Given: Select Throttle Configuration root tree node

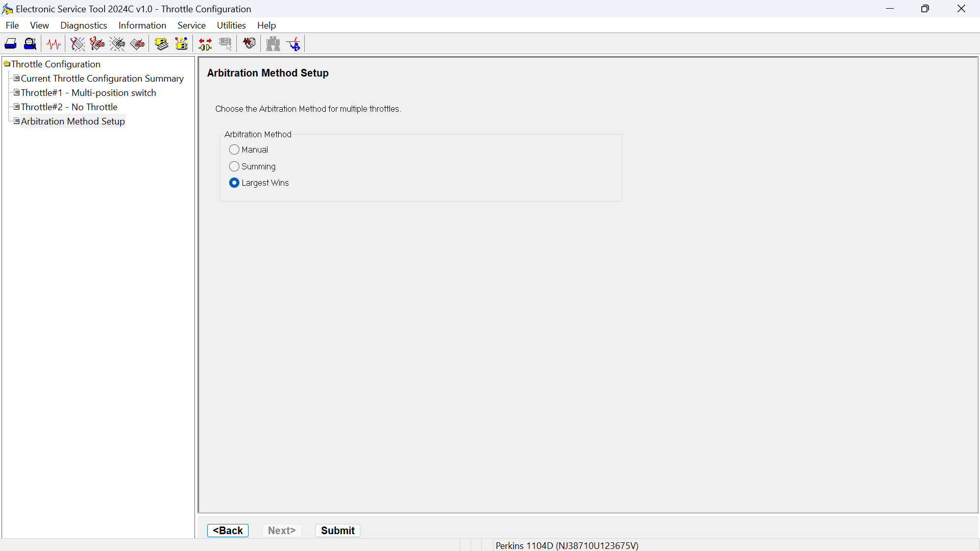Looking at the screenshot, I should (x=56, y=64).
